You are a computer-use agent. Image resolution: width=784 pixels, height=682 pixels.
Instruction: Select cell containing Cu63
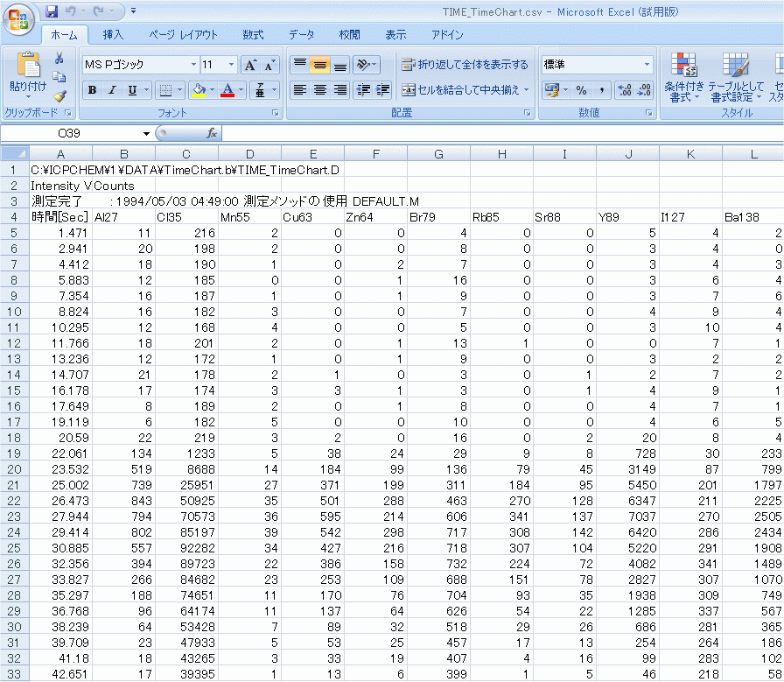(312, 217)
